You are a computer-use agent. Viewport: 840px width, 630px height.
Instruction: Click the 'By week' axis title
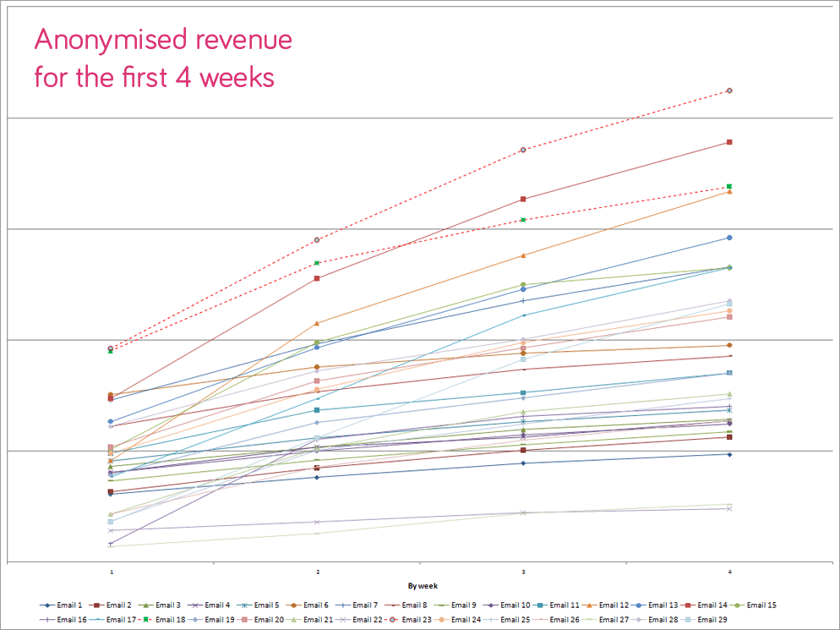[x=423, y=585]
